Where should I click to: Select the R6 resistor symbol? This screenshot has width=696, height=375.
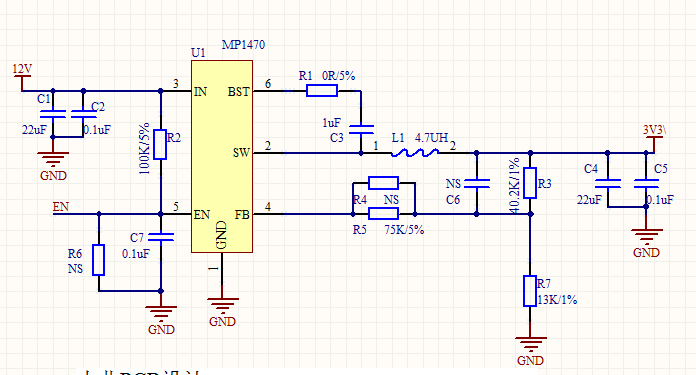point(99,260)
